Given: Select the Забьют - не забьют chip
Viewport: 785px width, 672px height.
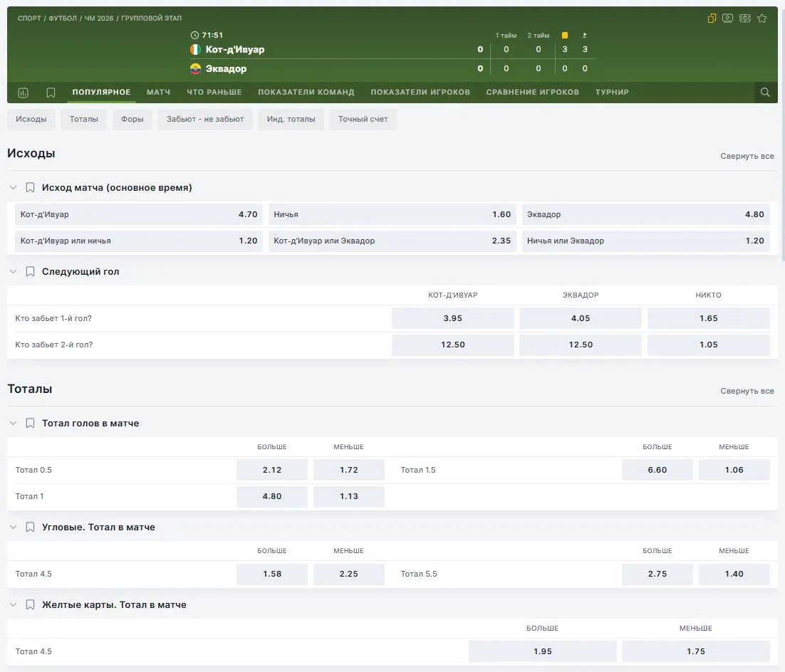Looking at the screenshot, I should (x=205, y=119).
